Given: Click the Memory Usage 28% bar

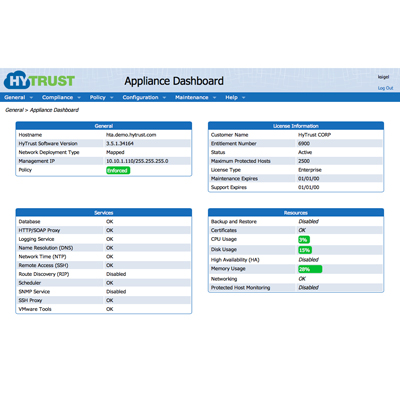Looking at the screenshot, I should pyautogui.click(x=310, y=269).
